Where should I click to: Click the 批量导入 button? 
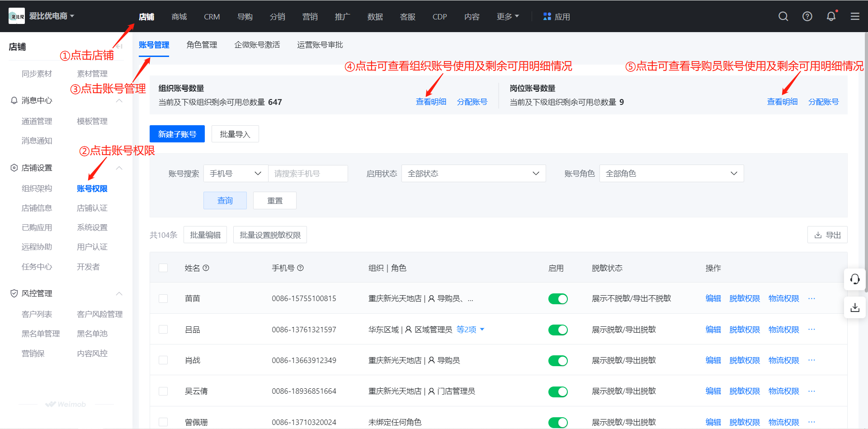235,134
